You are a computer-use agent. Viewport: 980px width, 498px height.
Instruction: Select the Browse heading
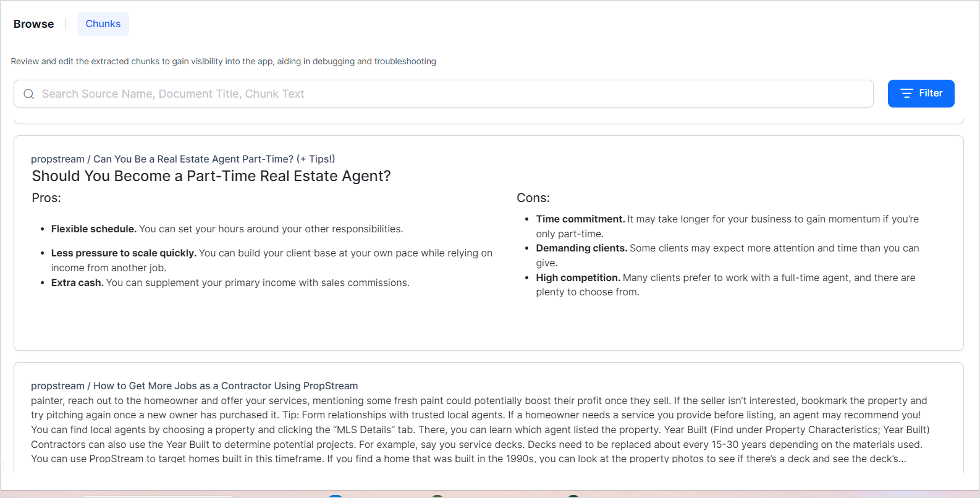pyautogui.click(x=33, y=24)
